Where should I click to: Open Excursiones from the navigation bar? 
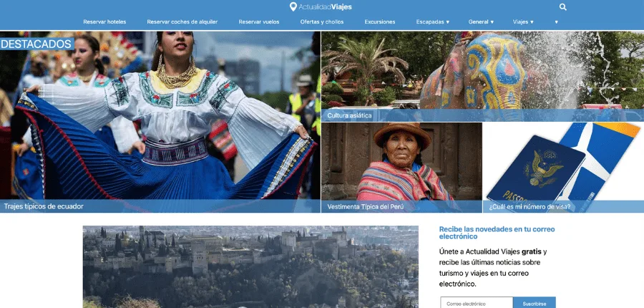coord(380,21)
